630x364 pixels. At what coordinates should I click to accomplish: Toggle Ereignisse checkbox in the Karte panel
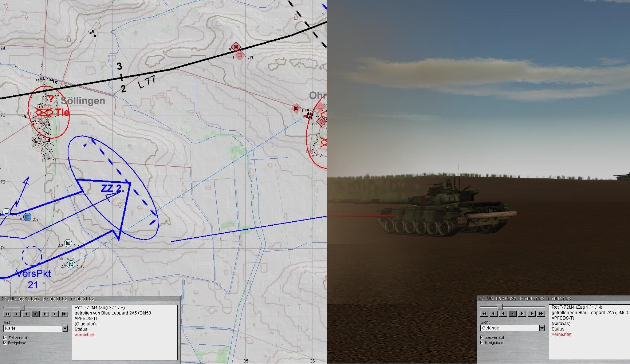click(x=5, y=343)
